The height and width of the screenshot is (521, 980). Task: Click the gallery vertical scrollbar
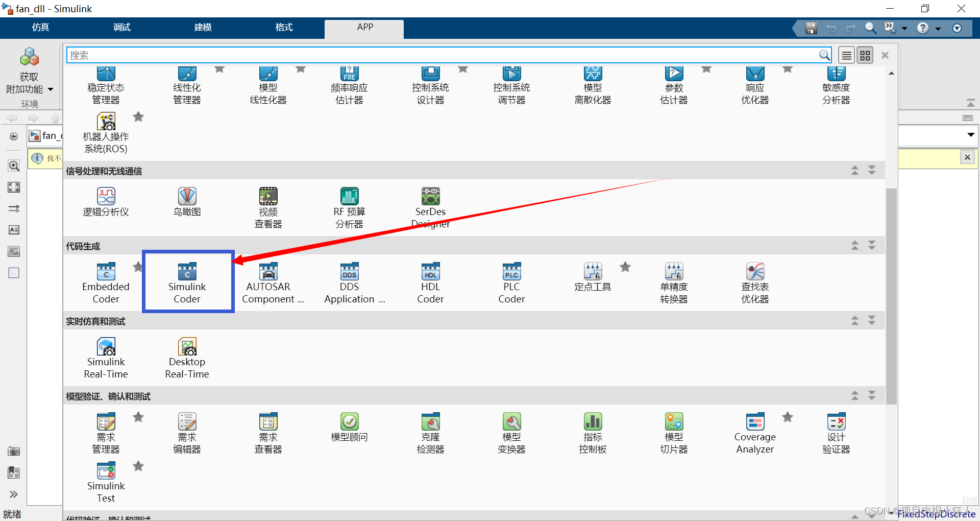pyautogui.click(x=891, y=296)
